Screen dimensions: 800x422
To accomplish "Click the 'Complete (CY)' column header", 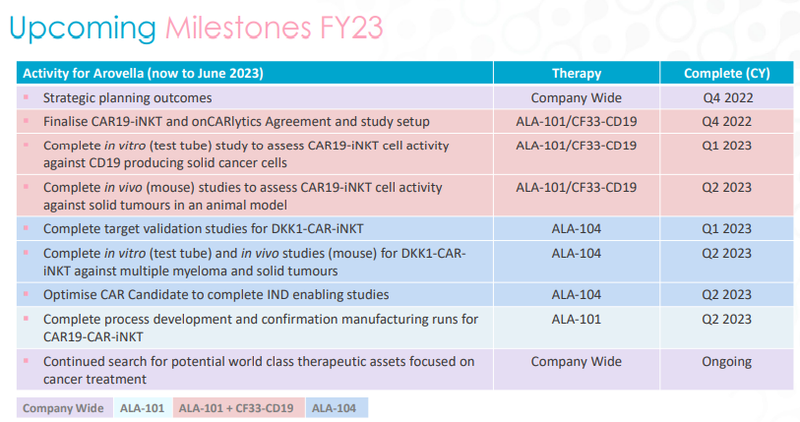I will tap(727, 73).
